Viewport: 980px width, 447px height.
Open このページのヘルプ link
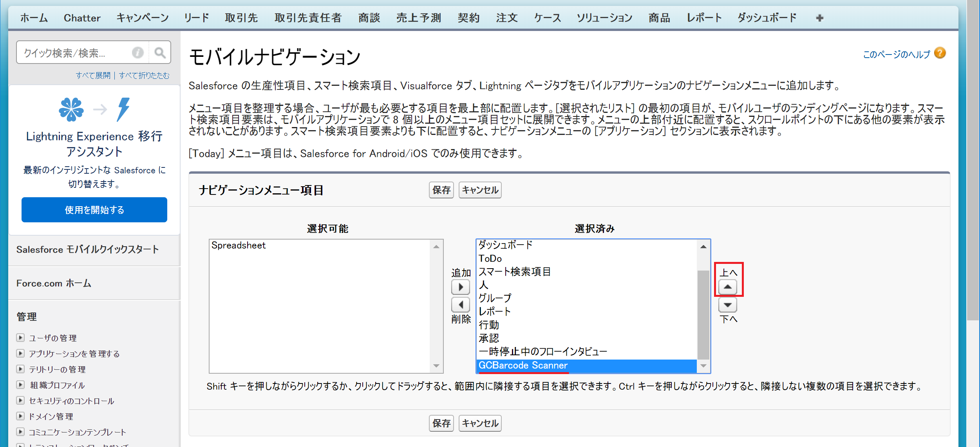(x=896, y=54)
